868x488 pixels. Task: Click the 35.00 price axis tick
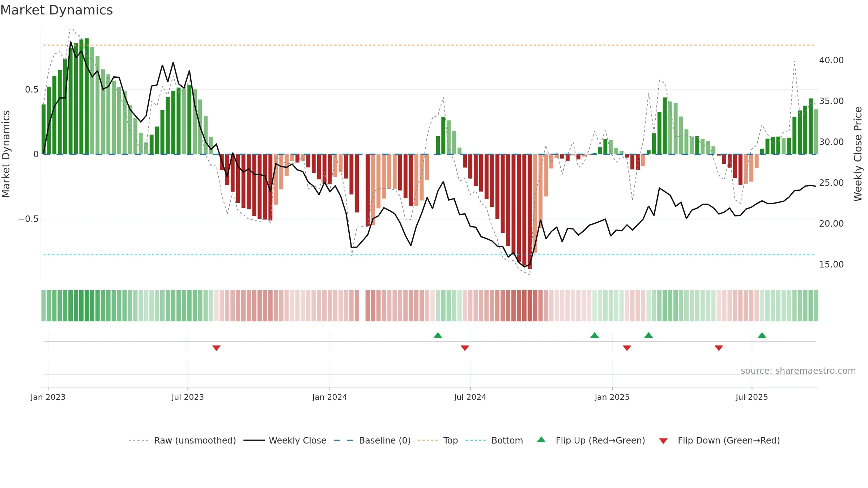(x=831, y=101)
